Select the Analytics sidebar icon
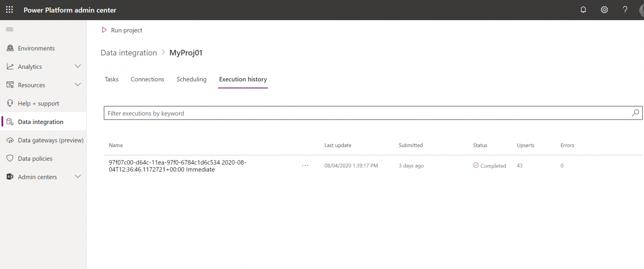 point(9,66)
